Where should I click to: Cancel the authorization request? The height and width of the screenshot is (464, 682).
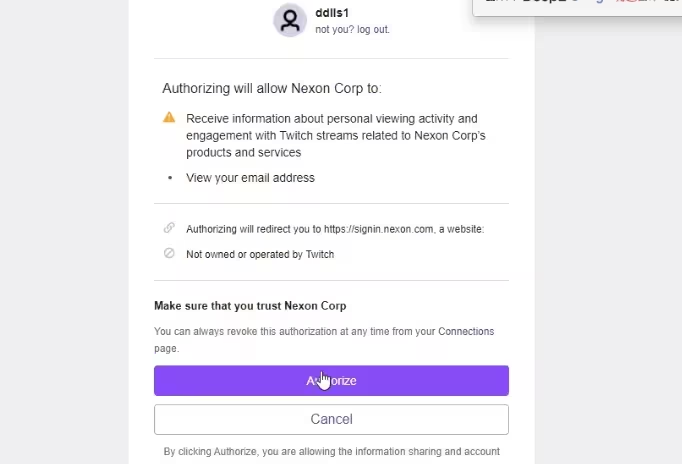pos(331,419)
